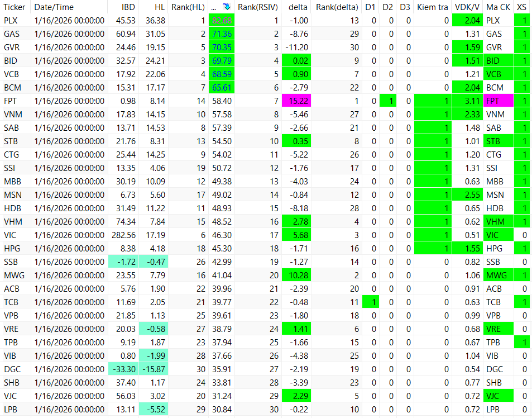
Task: Click the green D2 value 1 for FPT
Action: point(388,101)
